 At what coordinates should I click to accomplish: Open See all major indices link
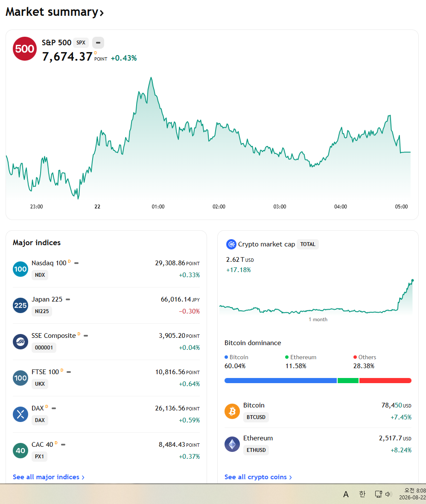(49, 477)
